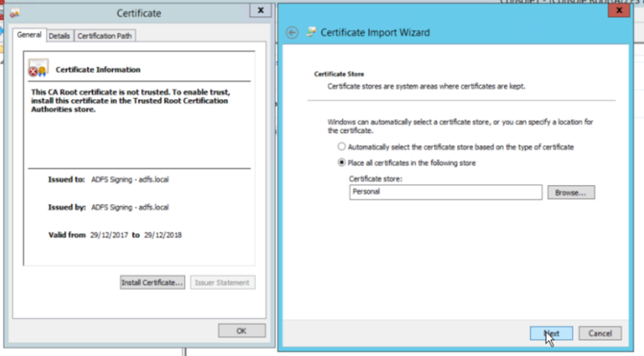Choose 'Place all certificates in the following store'

(341, 163)
